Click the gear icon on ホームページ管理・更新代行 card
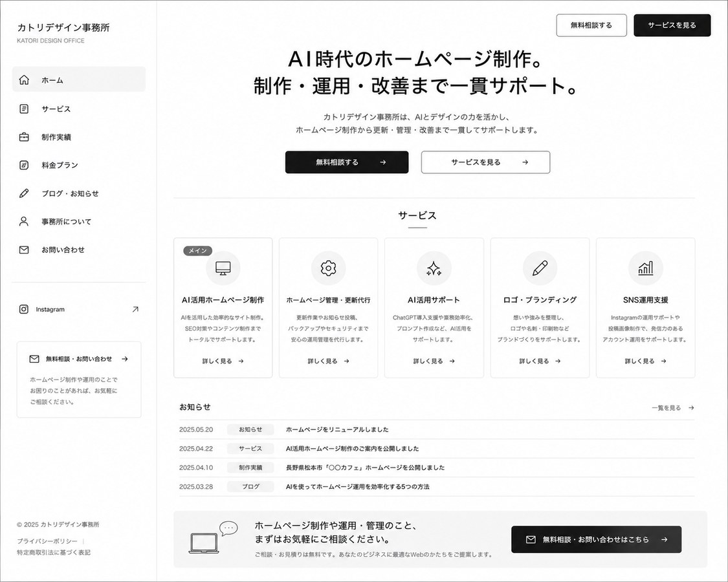 click(x=328, y=268)
